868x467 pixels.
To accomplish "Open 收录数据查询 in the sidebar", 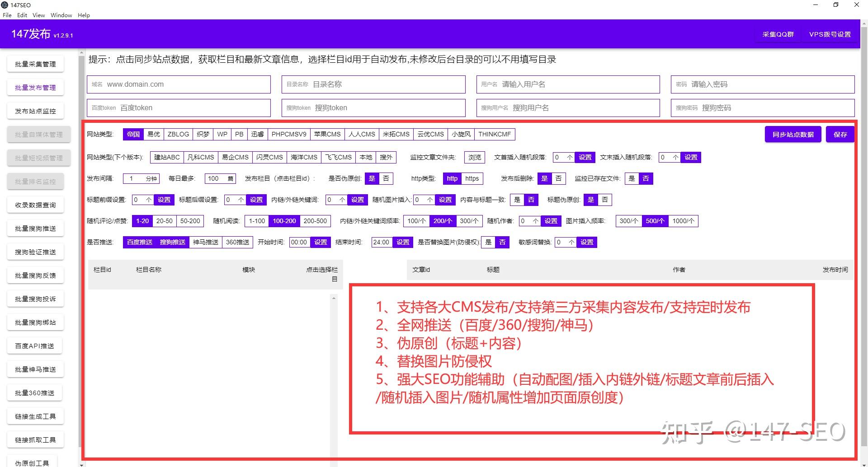I will (x=35, y=205).
